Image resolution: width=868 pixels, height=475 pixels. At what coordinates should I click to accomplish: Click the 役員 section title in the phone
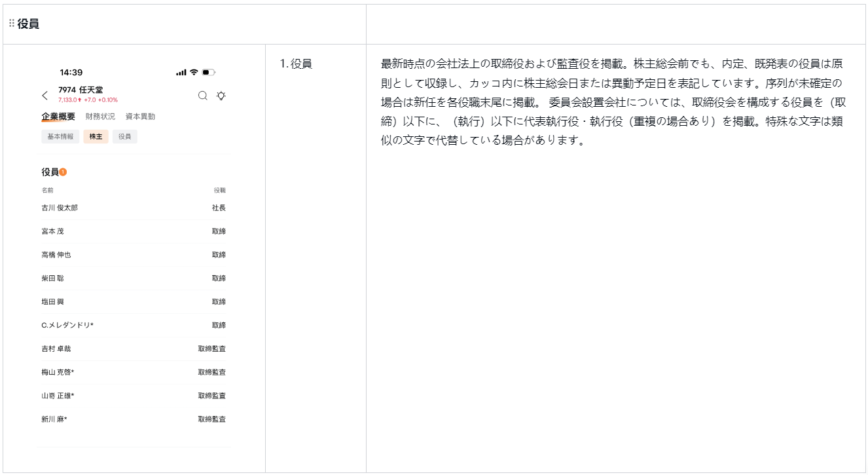[50, 172]
